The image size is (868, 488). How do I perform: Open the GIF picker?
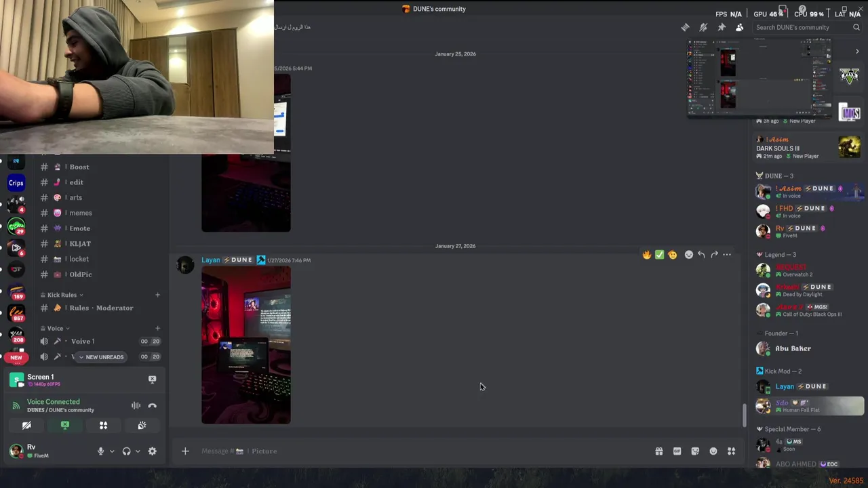coord(677,451)
